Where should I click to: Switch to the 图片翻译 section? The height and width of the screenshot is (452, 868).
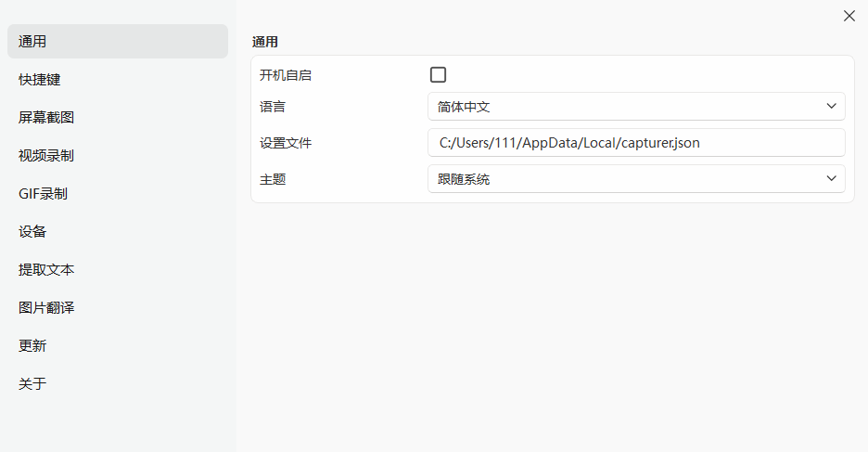click(x=46, y=308)
